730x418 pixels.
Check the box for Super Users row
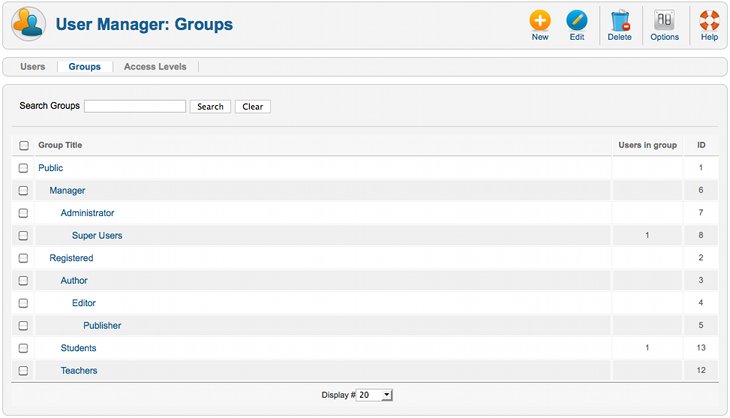point(24,236)
